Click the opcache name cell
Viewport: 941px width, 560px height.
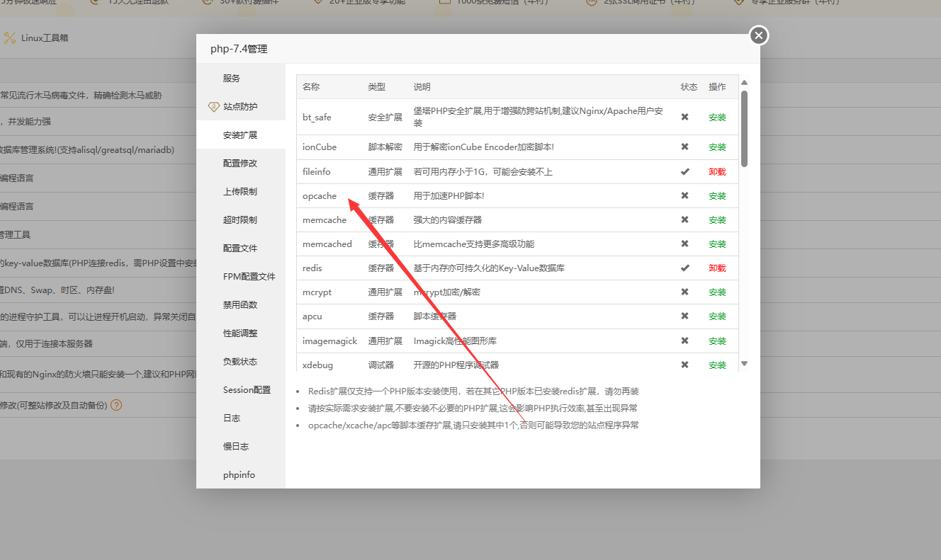320,196
